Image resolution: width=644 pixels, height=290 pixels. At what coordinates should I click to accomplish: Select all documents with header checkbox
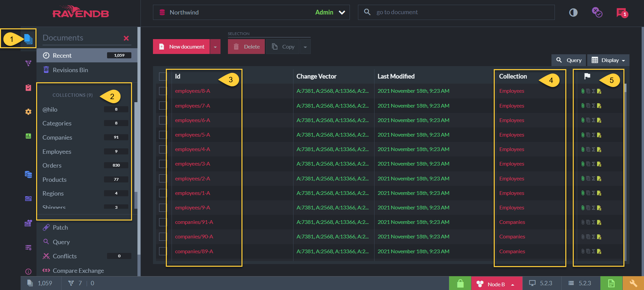[x=163, y=77]
